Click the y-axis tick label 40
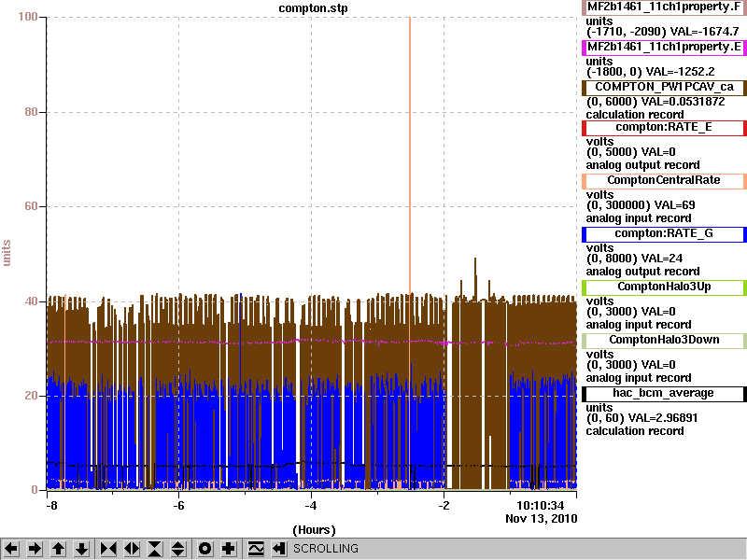The image size is (747, 560). (x=31, y=301)
